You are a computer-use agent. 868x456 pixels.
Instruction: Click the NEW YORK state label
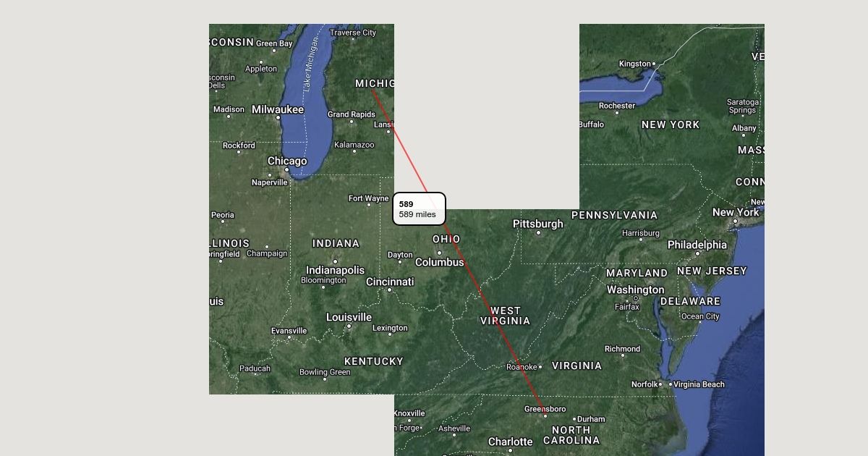click(671, 124)
